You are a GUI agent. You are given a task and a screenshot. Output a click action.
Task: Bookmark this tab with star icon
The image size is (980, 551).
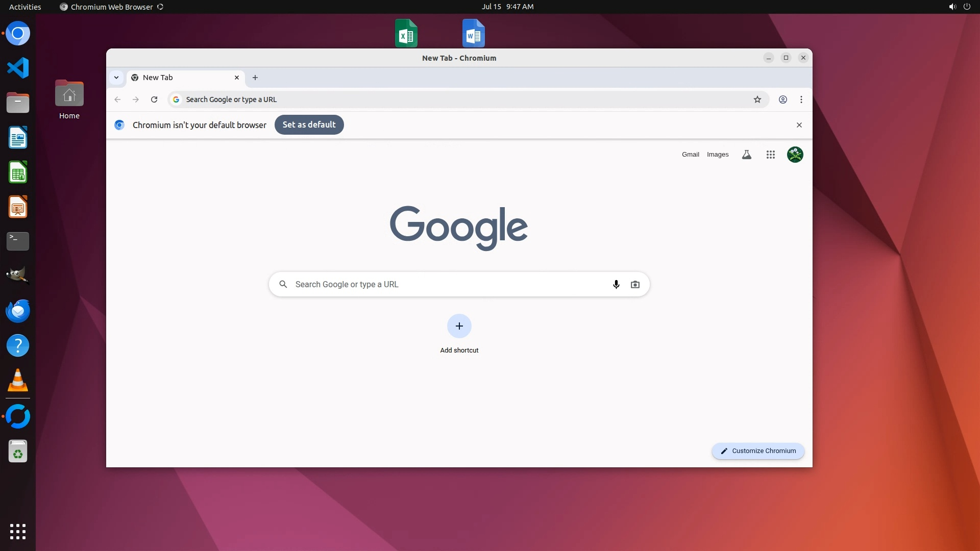[757, 99]
